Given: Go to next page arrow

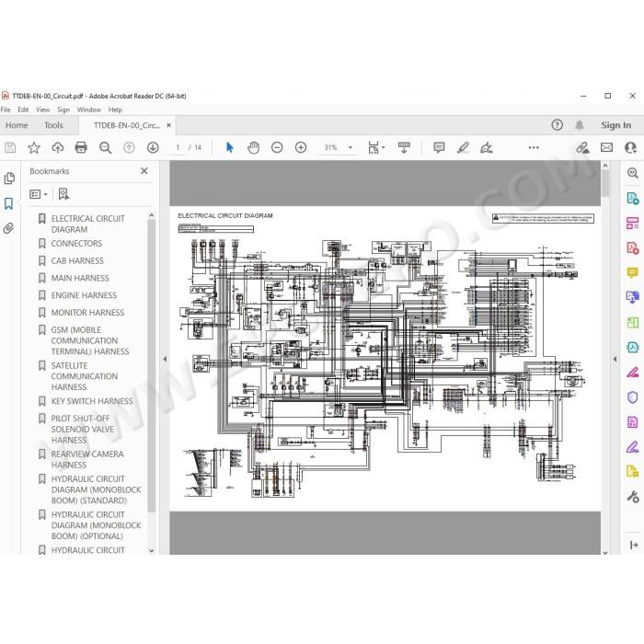Looking at the screenshot, I should click(x=153, y=147).
